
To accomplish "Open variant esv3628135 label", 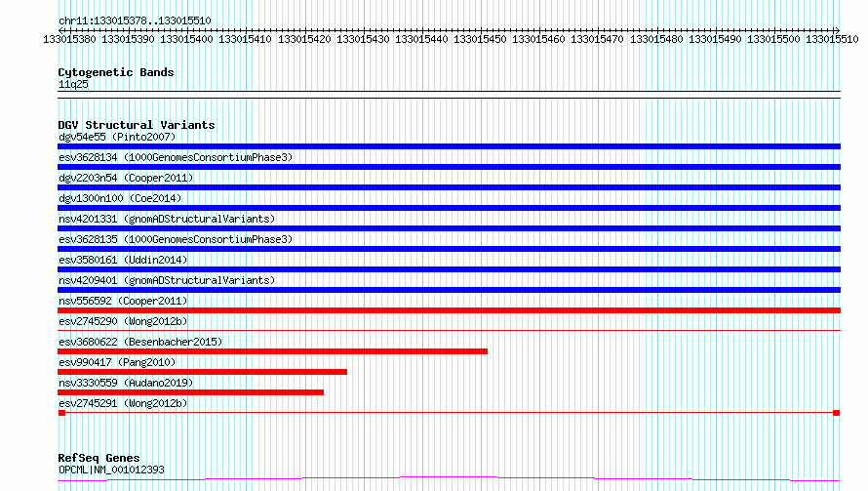I will click(x=176, y=239).
